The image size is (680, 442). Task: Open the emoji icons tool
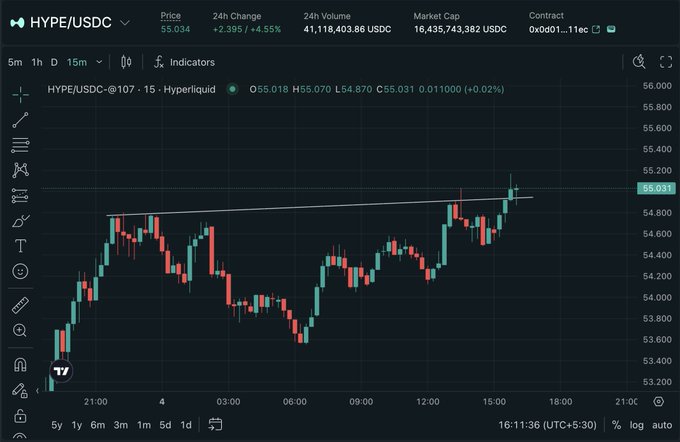point(20,272)
